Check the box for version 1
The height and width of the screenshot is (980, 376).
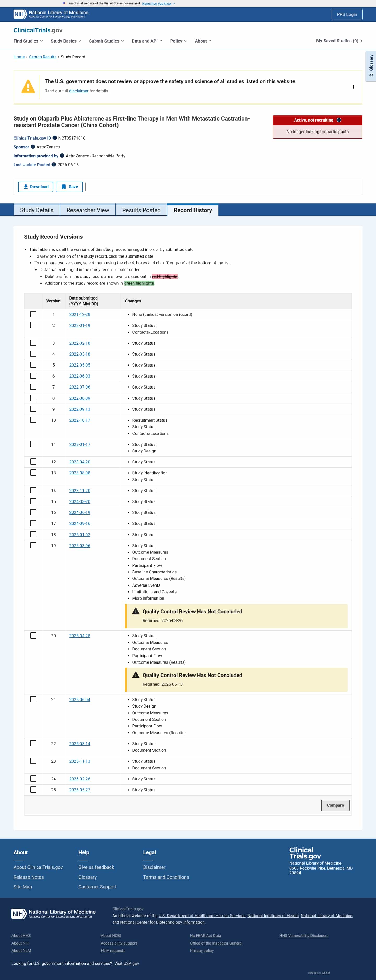tap(33, 314)
